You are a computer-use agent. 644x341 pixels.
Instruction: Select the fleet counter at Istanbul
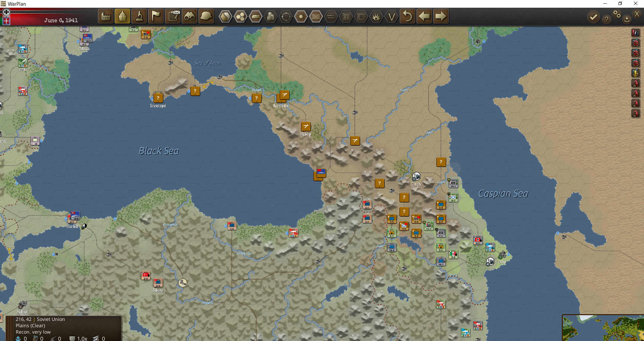74,216
